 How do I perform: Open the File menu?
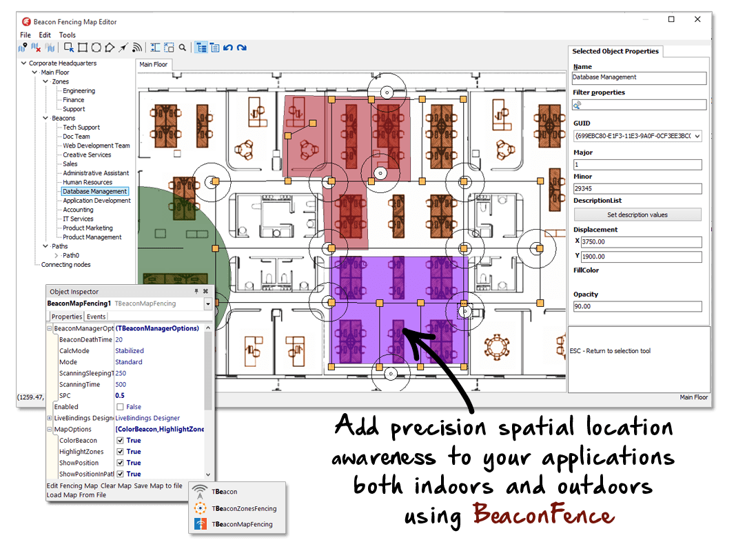point(25,34)
